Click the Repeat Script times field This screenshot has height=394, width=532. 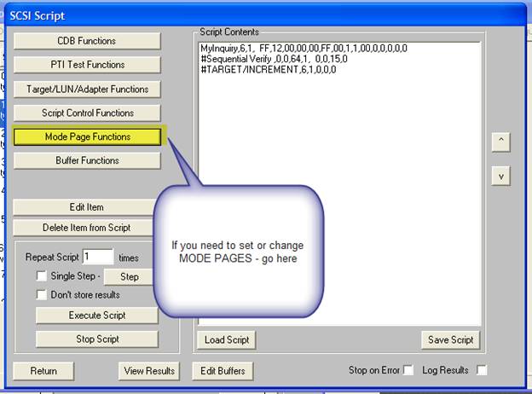tap(97, 257)
